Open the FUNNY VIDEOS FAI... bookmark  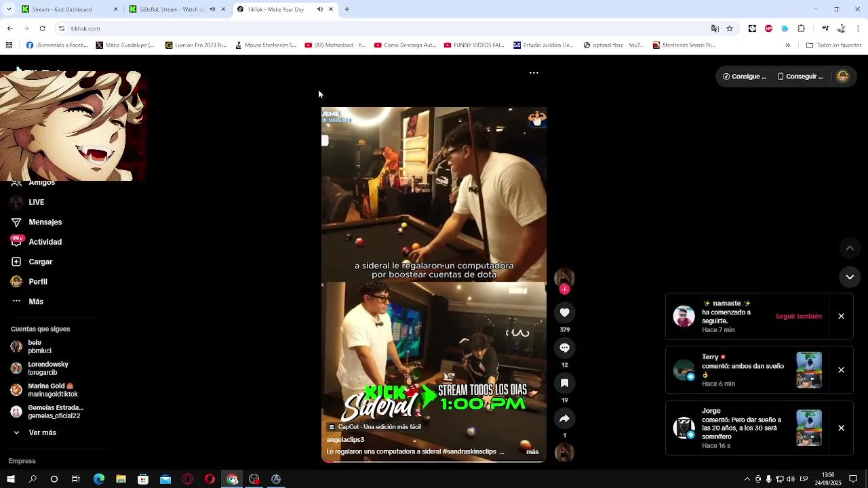(473, 45)
